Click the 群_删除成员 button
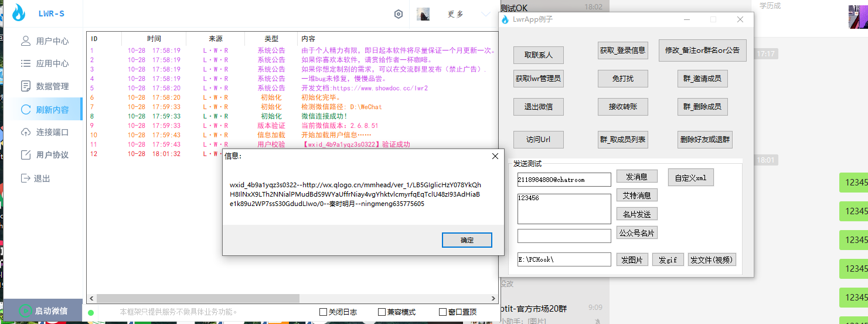 [702, 107]
